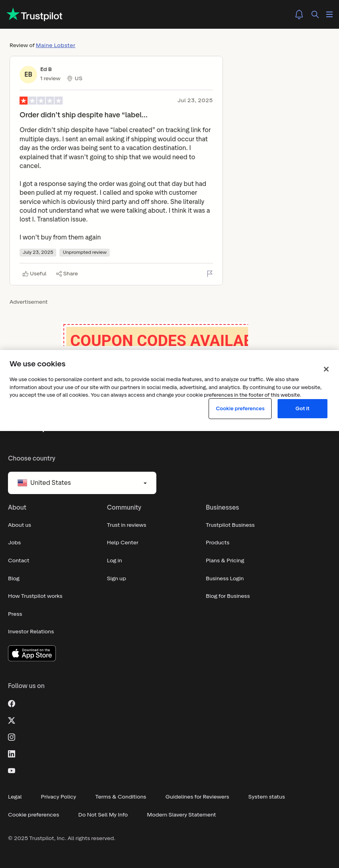Flag this review with the flag icon
This screenshot has height=868, width=339.
point(210,273)
